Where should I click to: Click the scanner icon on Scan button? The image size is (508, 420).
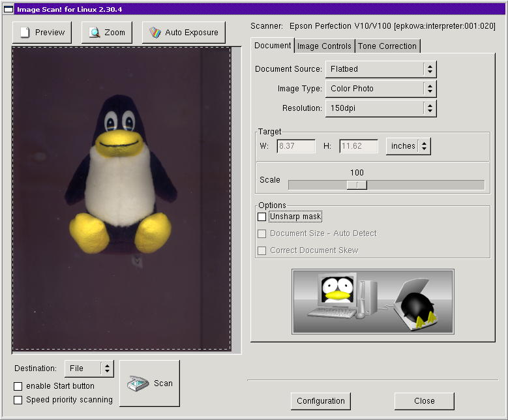pos(138,383)
